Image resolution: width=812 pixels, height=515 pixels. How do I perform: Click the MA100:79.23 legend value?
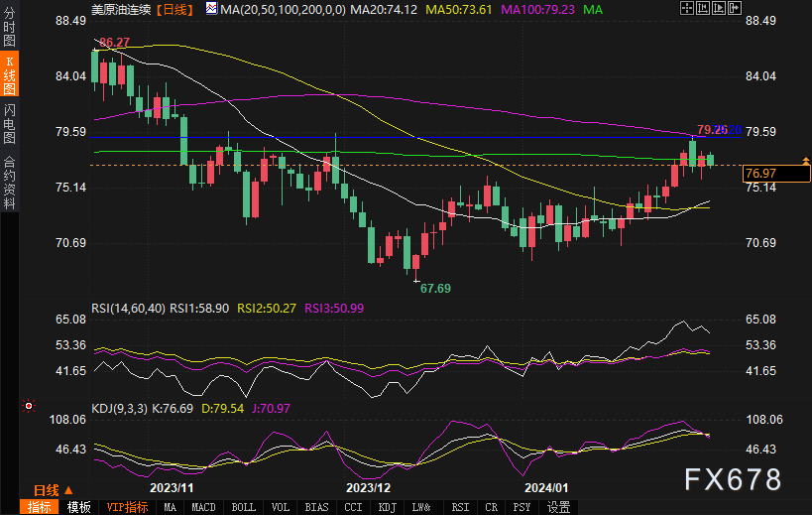[x=538, y=9]
